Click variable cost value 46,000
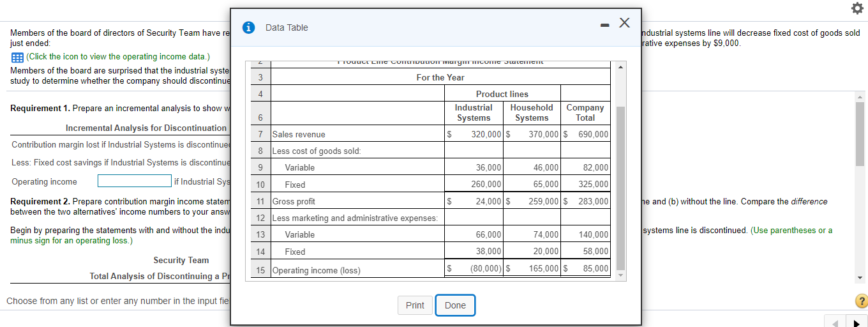Viewport: 868px width, 327px height. [x=546, y=168]
